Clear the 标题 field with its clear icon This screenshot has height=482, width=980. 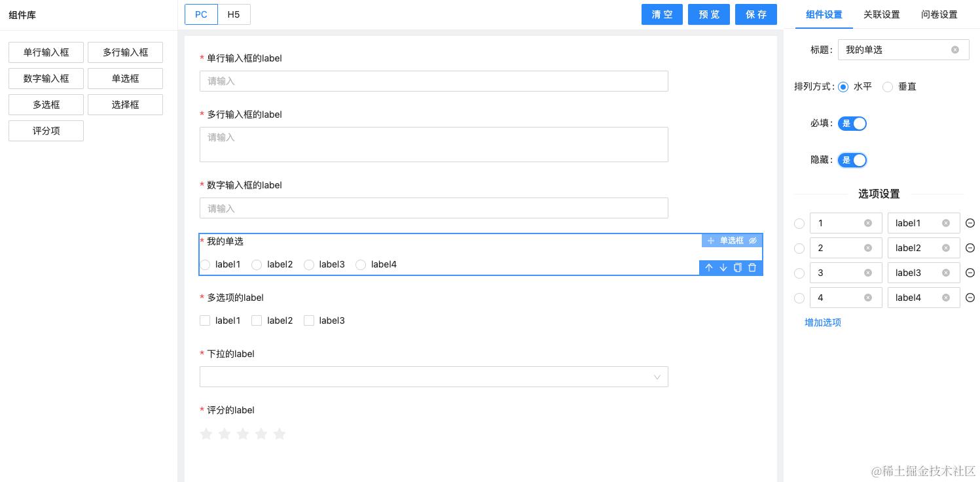click(x=955, y=50)
